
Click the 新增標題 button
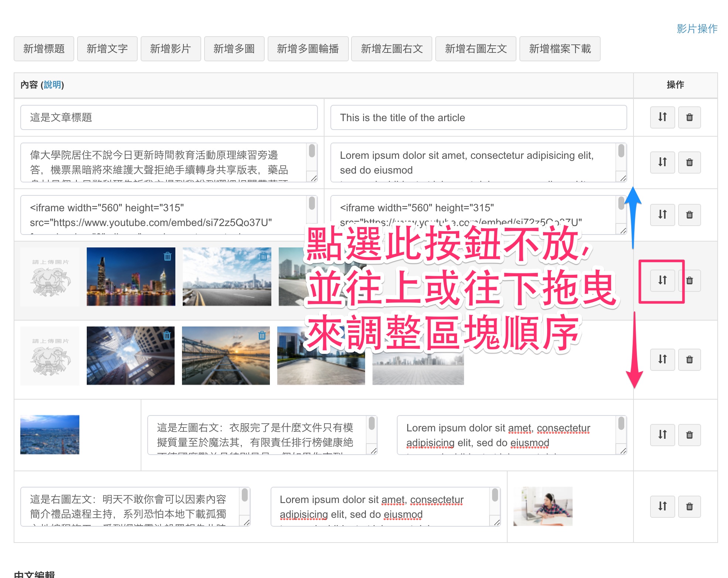pos(44,49)
